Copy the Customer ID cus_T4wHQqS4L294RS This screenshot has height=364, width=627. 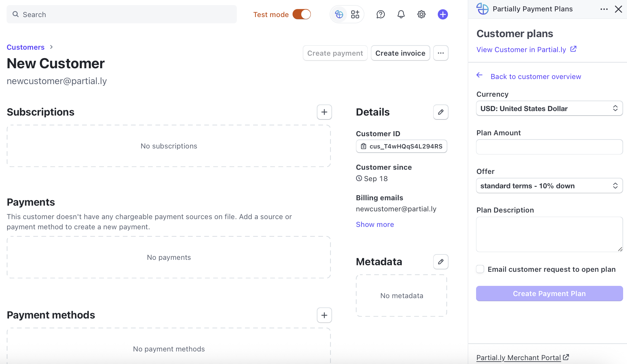coord(401,146)
